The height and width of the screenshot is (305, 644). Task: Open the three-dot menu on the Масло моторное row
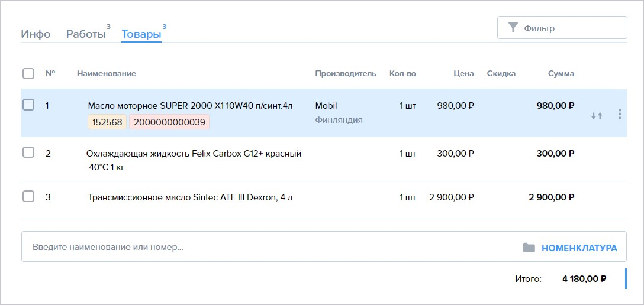pyautogui.click(x=619, y=114)
